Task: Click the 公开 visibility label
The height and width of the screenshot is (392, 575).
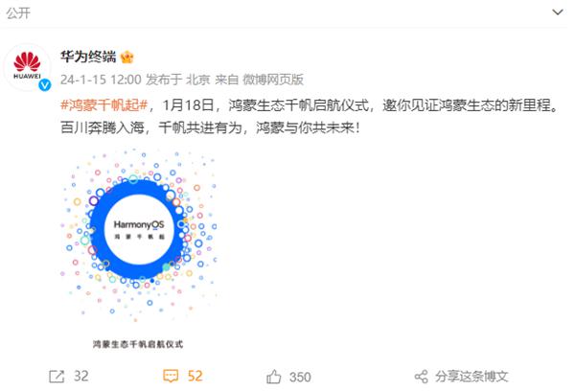Action: click(18, 13)
